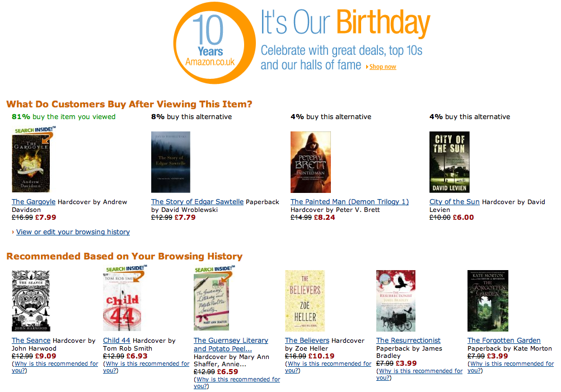
Task: Open The Forgotten Garden title link
Action: pos(504,341)
